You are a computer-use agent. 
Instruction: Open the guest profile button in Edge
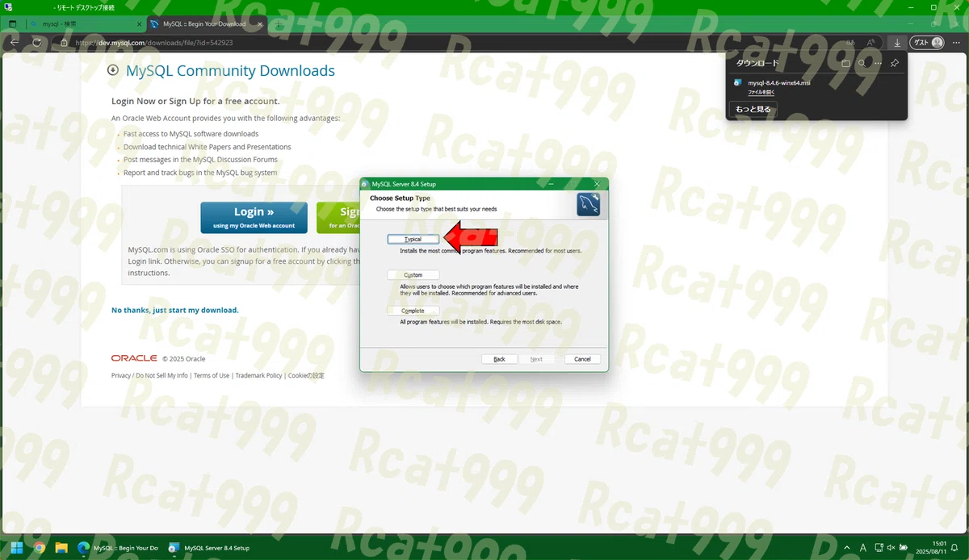tap(927, 42)
